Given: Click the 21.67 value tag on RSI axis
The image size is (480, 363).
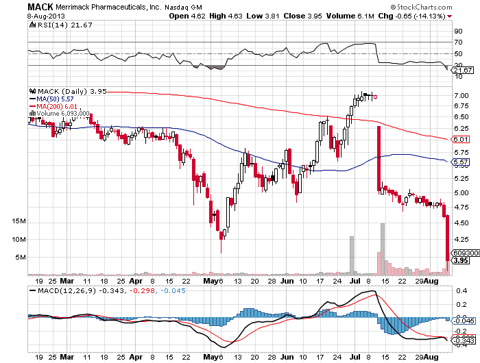Looking at the screenshot, I should [463, 70].
